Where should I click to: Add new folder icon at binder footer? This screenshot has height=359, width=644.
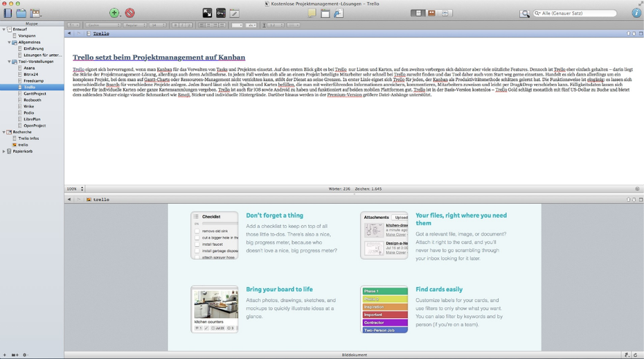pos(15,355)
